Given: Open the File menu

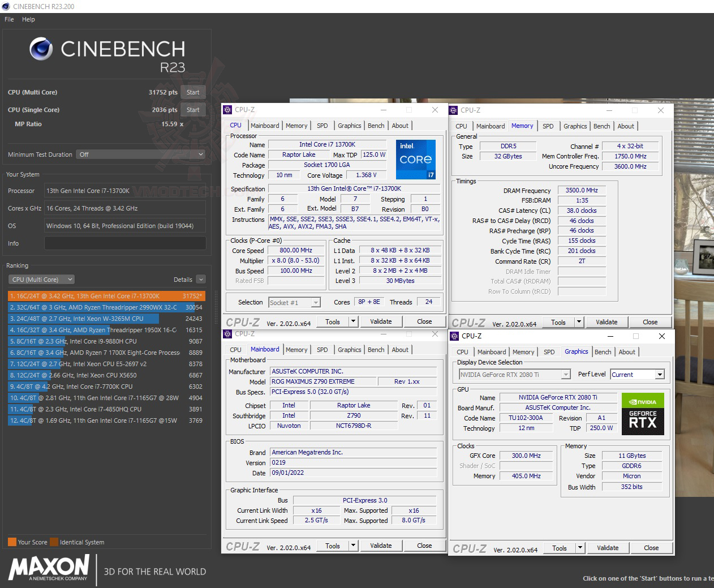Looking at the screenshot, I should (9, 19).
